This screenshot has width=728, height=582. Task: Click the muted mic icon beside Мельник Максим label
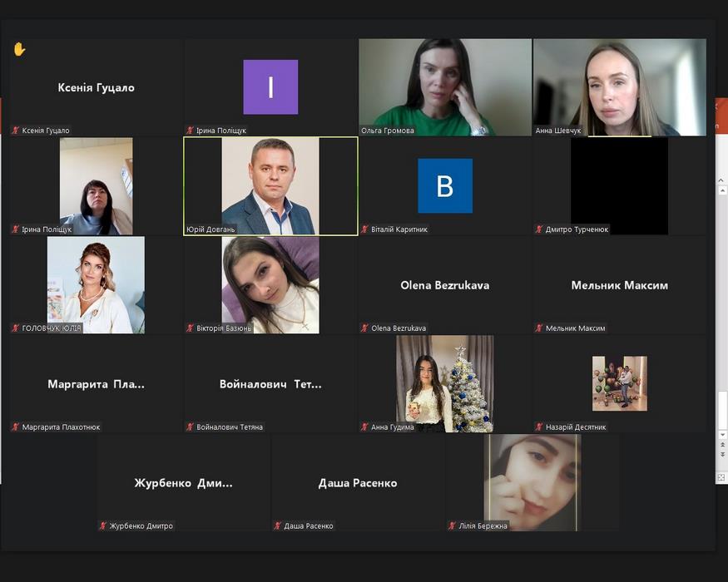point(539,328)
